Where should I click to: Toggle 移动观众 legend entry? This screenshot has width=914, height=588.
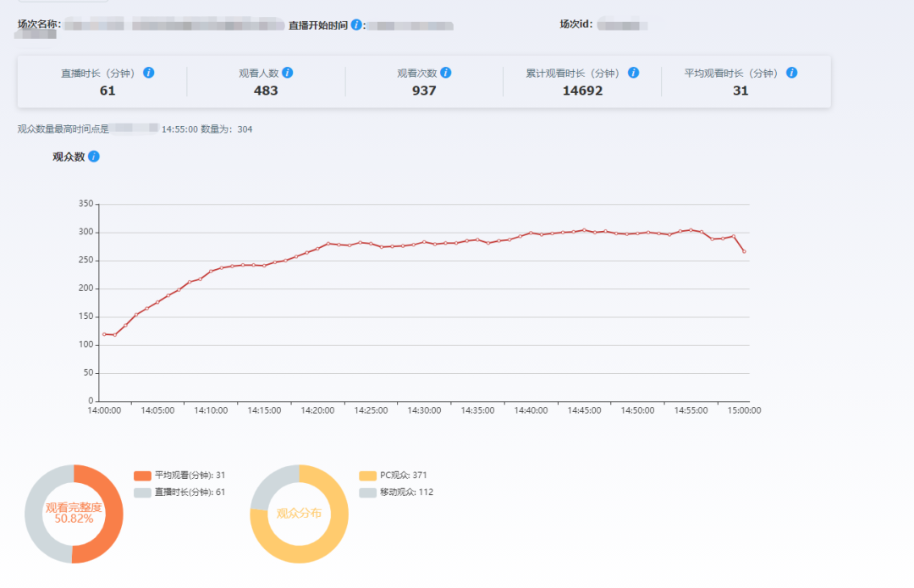[x=397, y=492]
